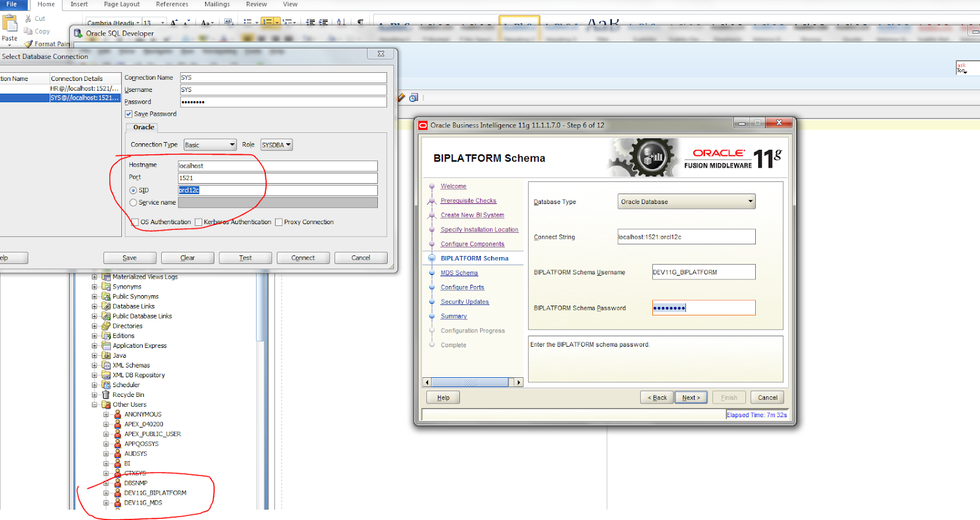Click the Scheduler clock icon

pyautogui.click(x=106, y=385)
